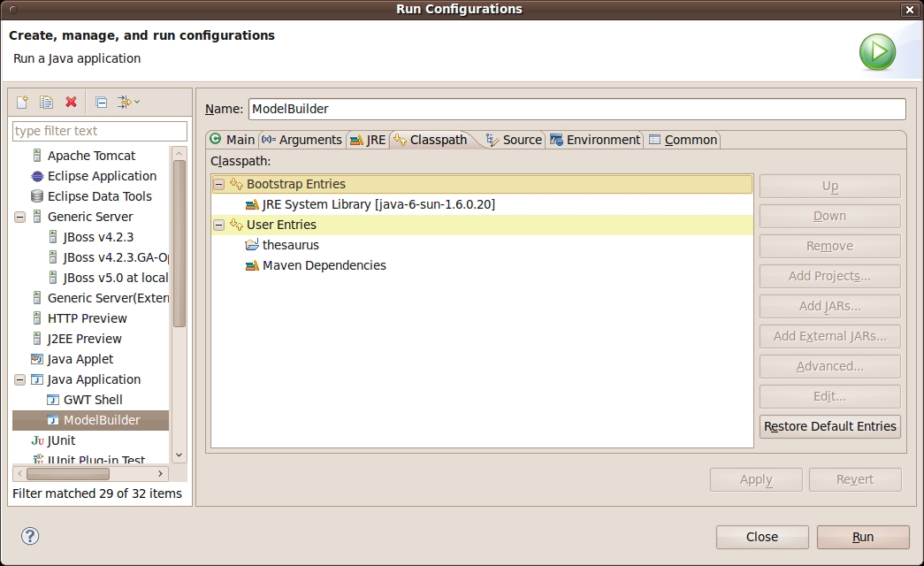Select the Classpath tab
The image size is (924, 566).
(x=431, y=140)
